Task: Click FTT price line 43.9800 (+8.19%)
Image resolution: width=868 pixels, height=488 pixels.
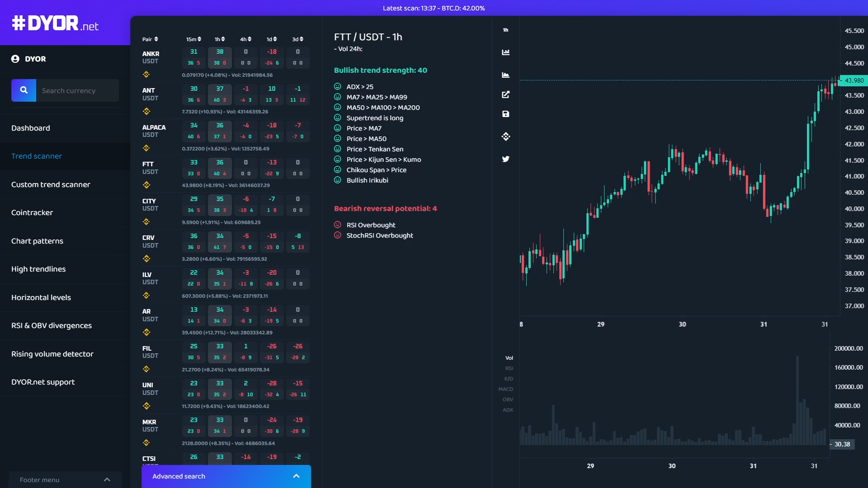Action: [226, 185]
